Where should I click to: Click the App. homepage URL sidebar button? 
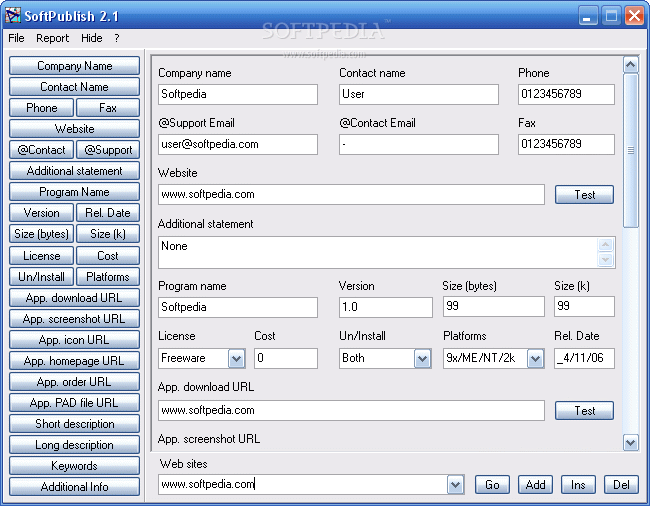coord(75,361)
